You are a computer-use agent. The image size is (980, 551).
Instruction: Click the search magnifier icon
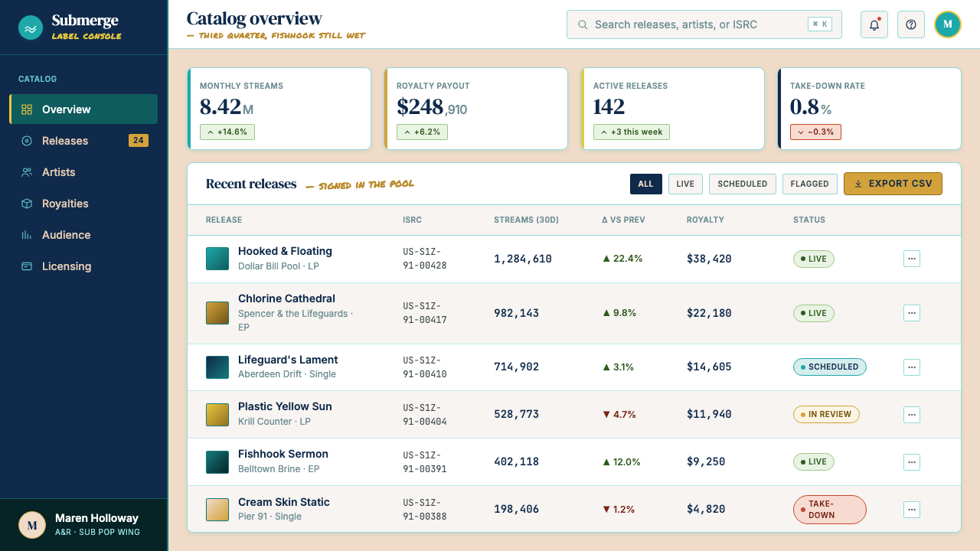[583, 24]
